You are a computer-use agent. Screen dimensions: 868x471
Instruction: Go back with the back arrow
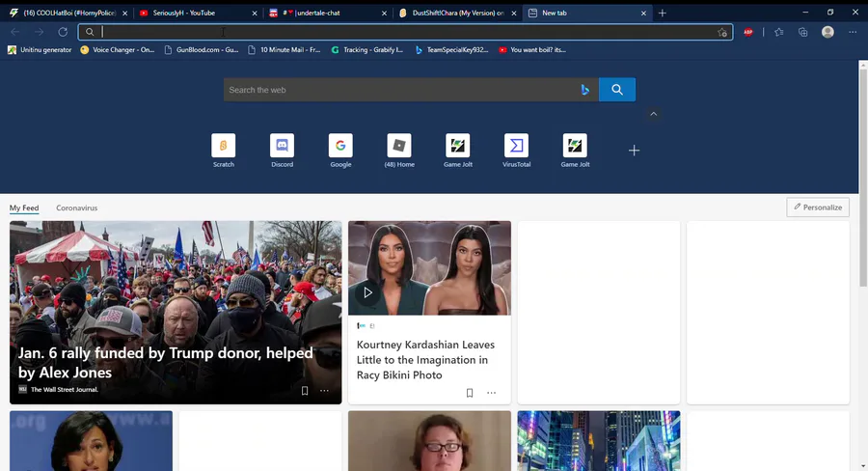pyautogui.click(x=14, y=32)
